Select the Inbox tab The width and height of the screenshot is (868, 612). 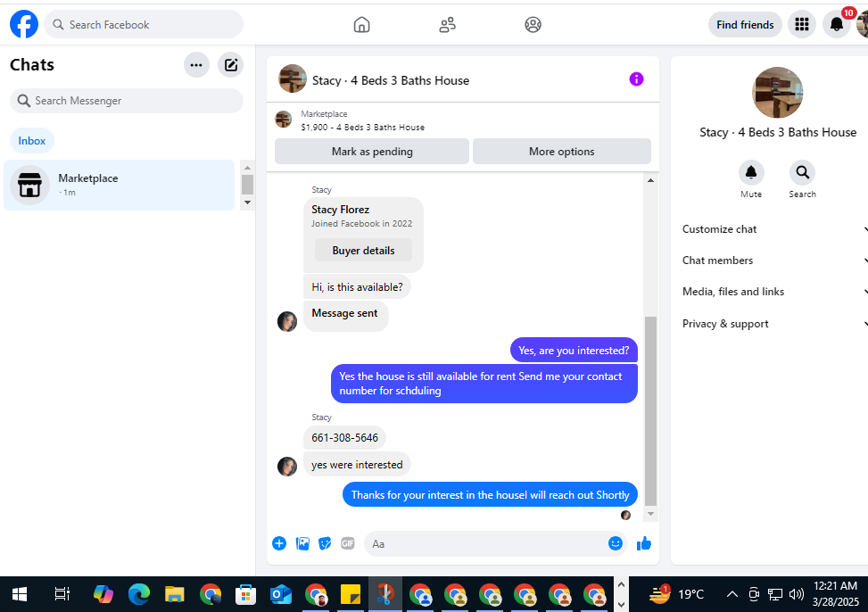point(31,141)
